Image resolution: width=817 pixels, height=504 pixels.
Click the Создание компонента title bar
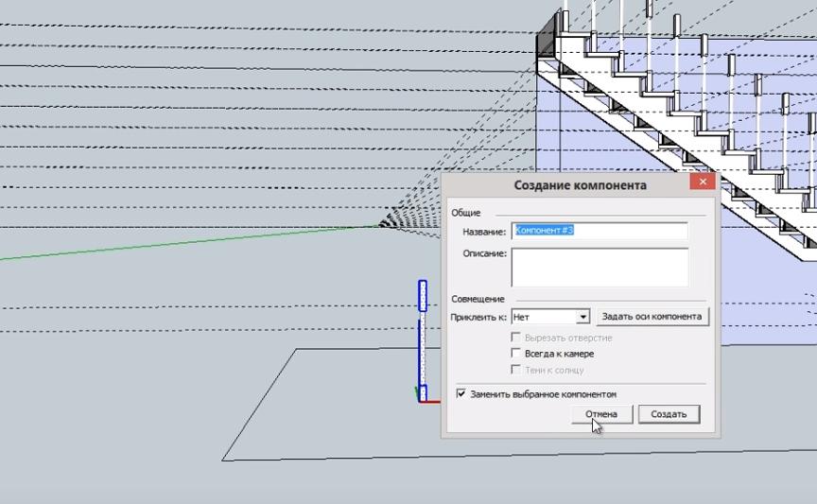[567, 185]
